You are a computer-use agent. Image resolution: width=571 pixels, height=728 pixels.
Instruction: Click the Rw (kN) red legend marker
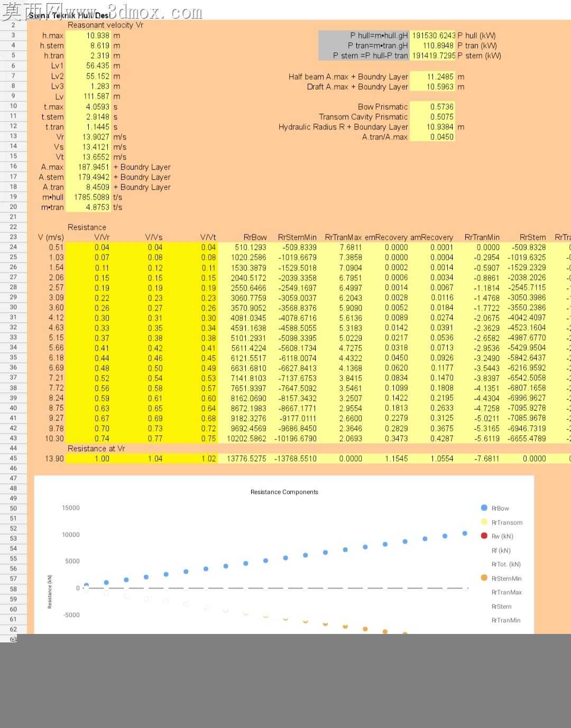click(484, 536)
